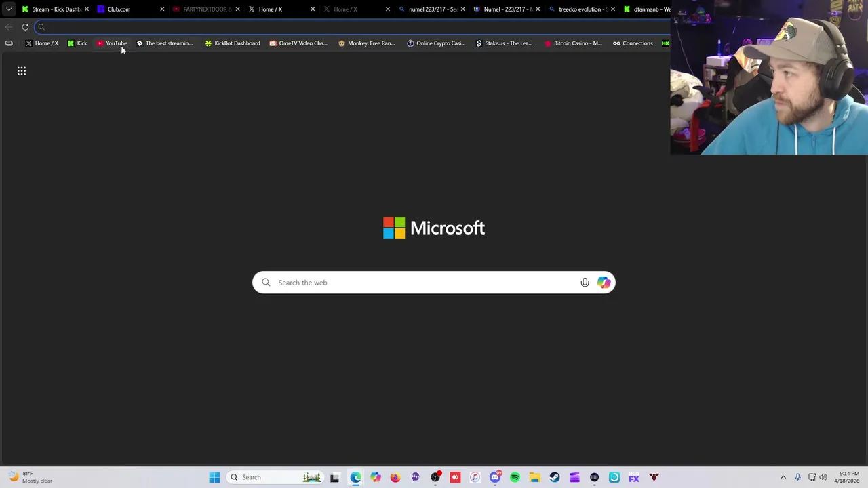Open the Monkey: Free Random bookmark
The width and height of the screenshot is (868, 488).
coord(367,43)
